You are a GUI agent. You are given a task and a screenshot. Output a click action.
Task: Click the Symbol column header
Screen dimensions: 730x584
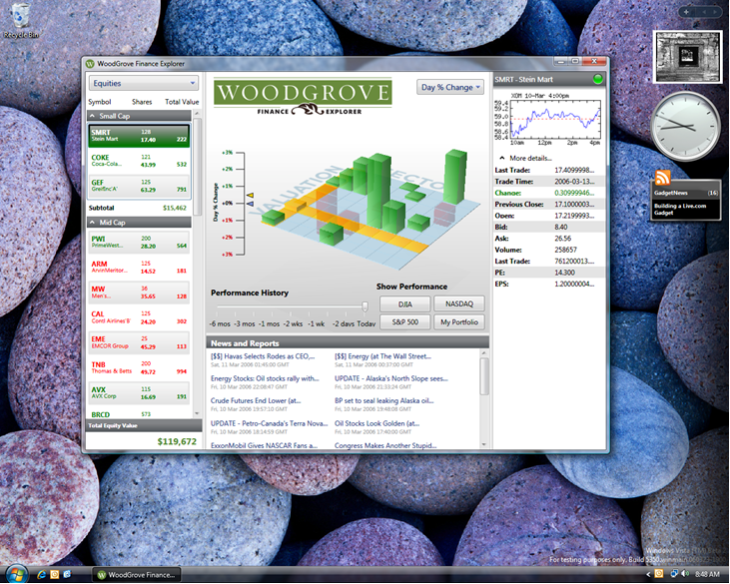pyautogui.click(x=100, y=102)
